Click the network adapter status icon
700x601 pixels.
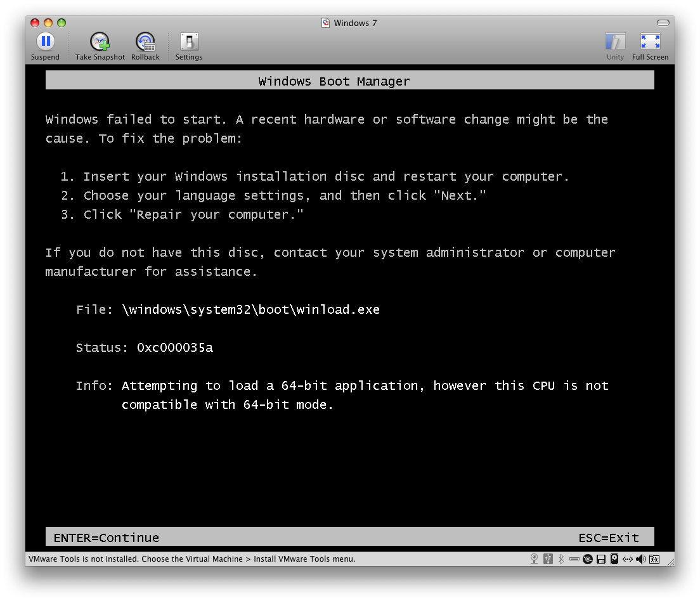pyautogui.click(x=628, y=559)
